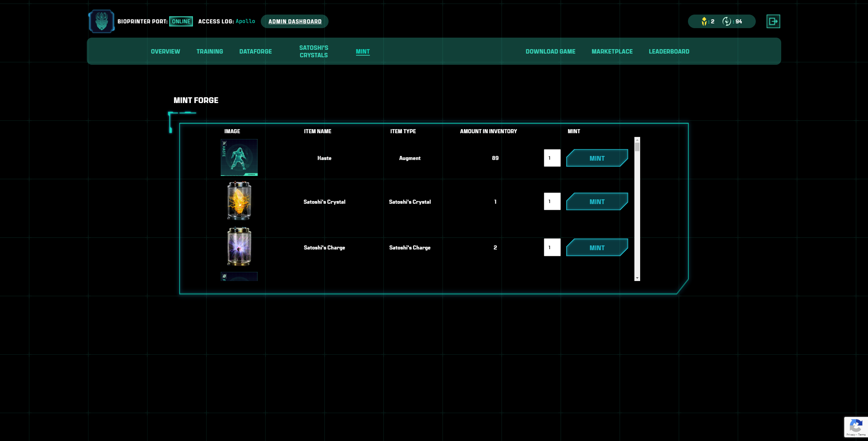Click the Satoshi's Charge jar image
The image size is (868, 441).
239,247
